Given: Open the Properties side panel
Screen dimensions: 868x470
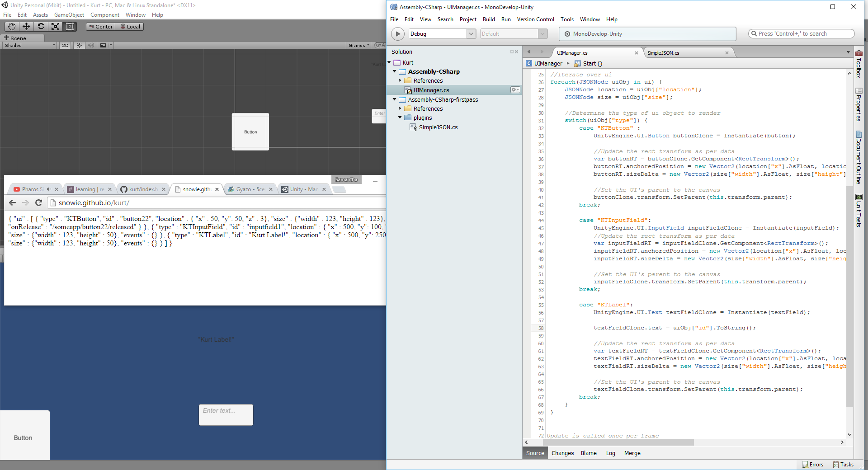Looking at the screenshot, I should point(859,104).
